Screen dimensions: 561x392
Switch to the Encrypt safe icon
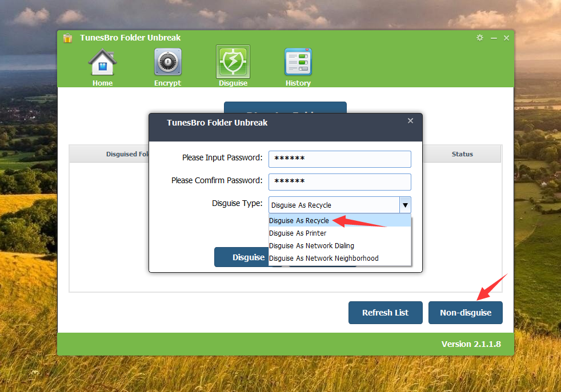[167, 63]
